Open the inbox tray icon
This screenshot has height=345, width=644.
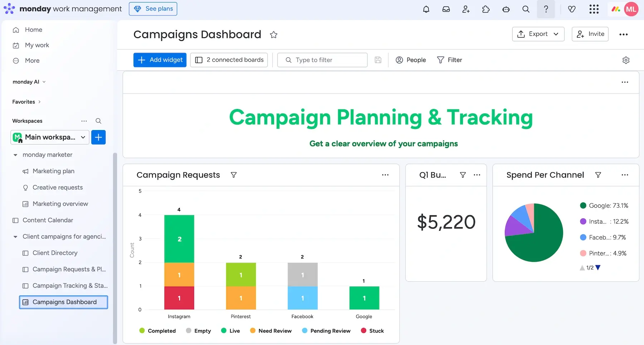pos(446,9)
